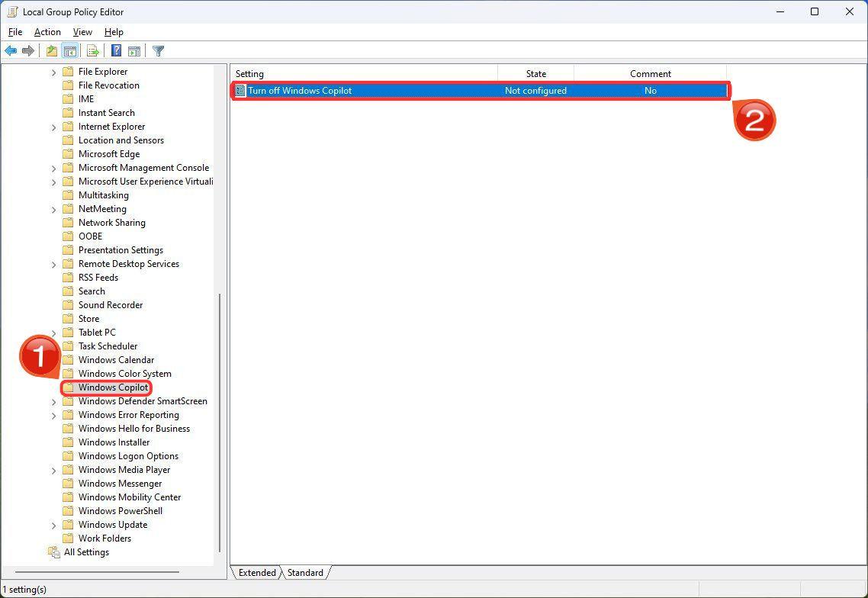
Task: Select the Turn off Windows Copilot setting
Action: pos(480,90)
